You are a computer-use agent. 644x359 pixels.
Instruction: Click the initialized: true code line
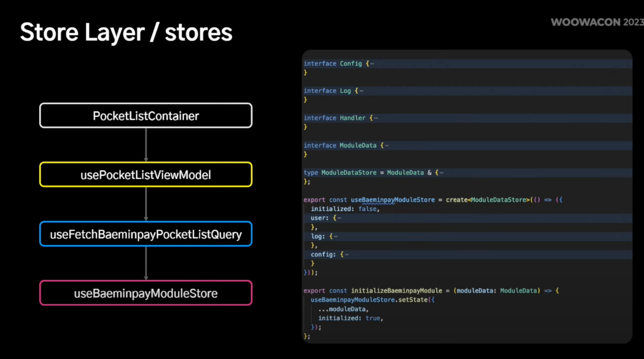[x=350, y=318]
